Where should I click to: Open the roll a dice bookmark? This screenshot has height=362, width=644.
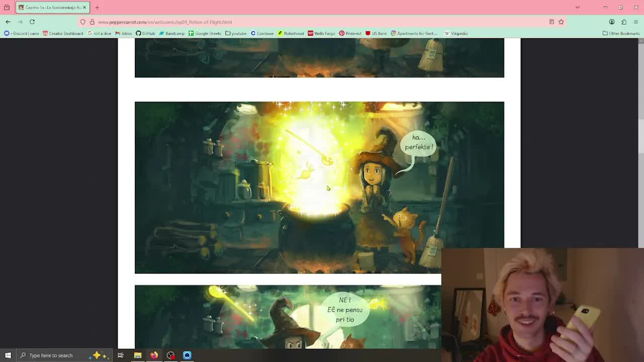99,34
